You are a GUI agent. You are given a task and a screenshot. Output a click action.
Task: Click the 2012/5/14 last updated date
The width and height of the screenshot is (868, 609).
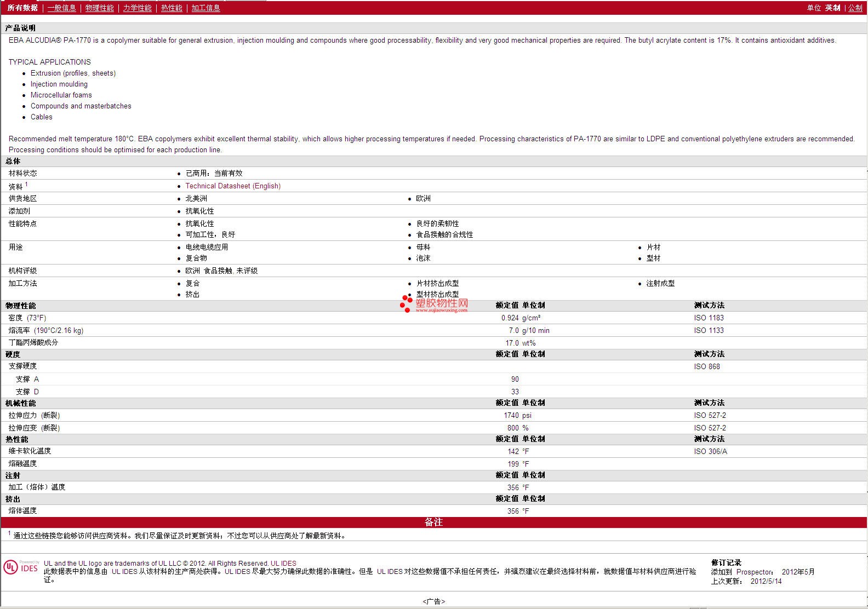click(x=766, y=581)
